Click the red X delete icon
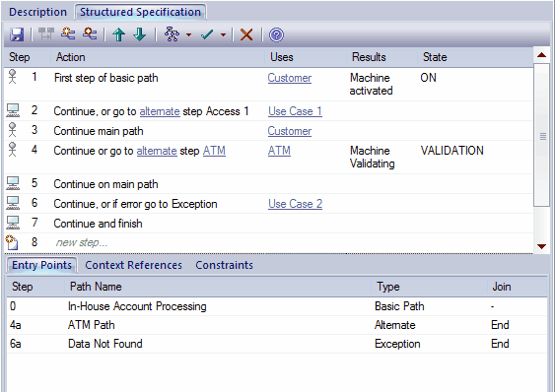This screenshot has width=556, height=392. click(x=246, y=34)
